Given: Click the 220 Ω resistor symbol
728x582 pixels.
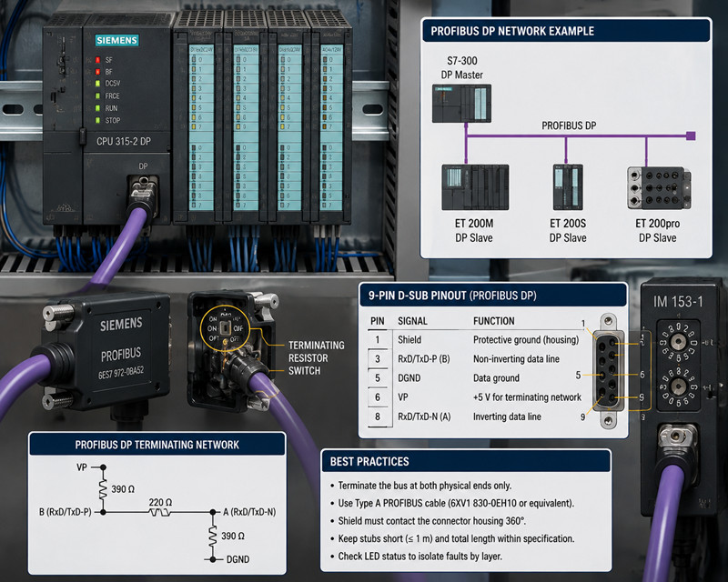Looking at the screenshot, I should [x=160, y=512].
